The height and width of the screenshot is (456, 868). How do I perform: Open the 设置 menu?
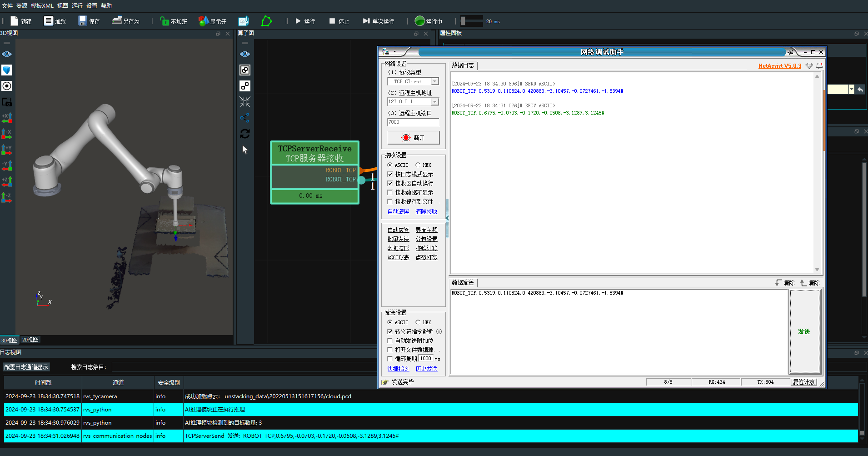pos(92,5)
